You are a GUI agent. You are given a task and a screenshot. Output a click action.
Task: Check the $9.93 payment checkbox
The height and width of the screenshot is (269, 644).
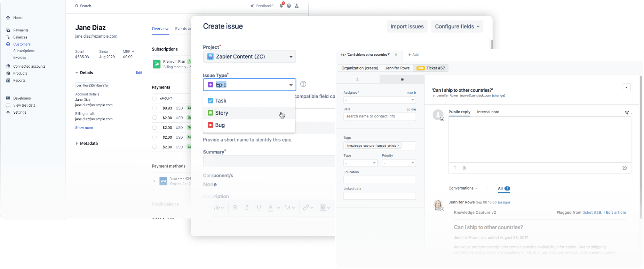coord(154,108)
